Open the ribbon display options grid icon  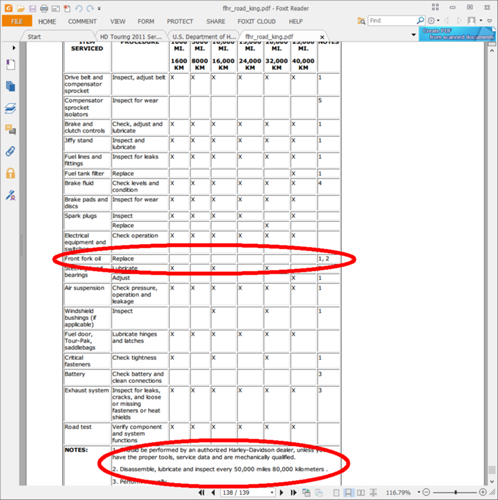435,7
